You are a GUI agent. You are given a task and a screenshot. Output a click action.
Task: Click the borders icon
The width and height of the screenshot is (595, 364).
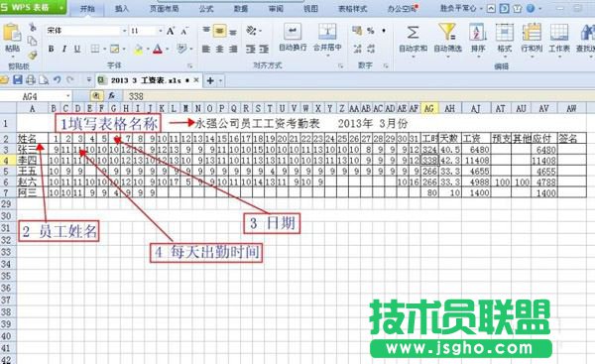[x=95, y=49]
